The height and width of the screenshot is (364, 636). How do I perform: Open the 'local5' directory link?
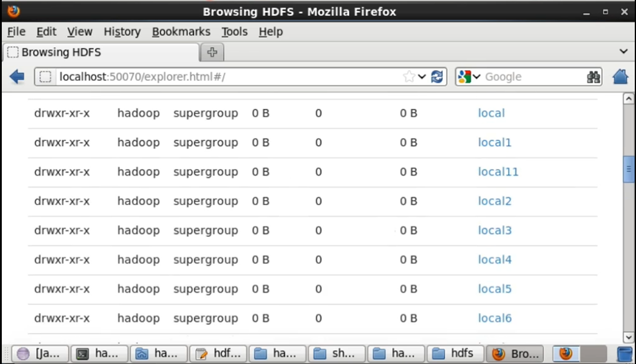tap(494, 288)
